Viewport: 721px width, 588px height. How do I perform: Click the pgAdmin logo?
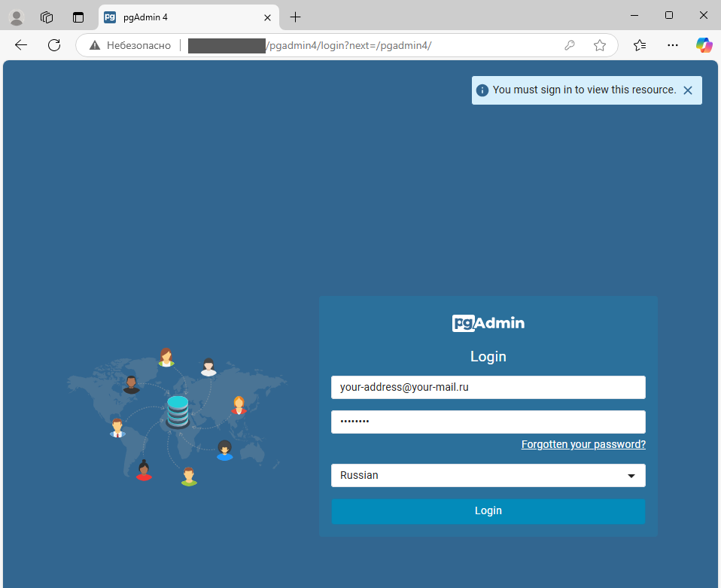[x=488, y=323]
